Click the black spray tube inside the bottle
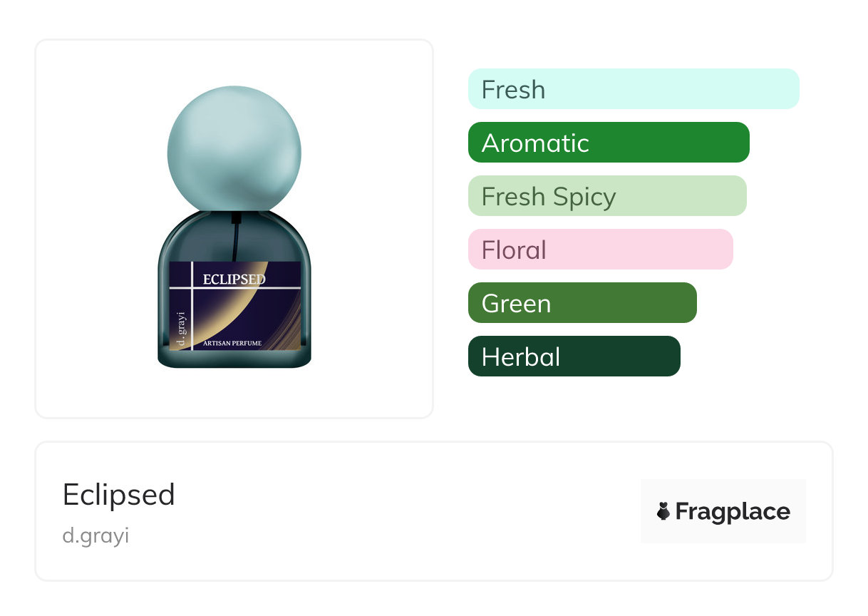Screen dimensions: 868x616 point(234,240)
